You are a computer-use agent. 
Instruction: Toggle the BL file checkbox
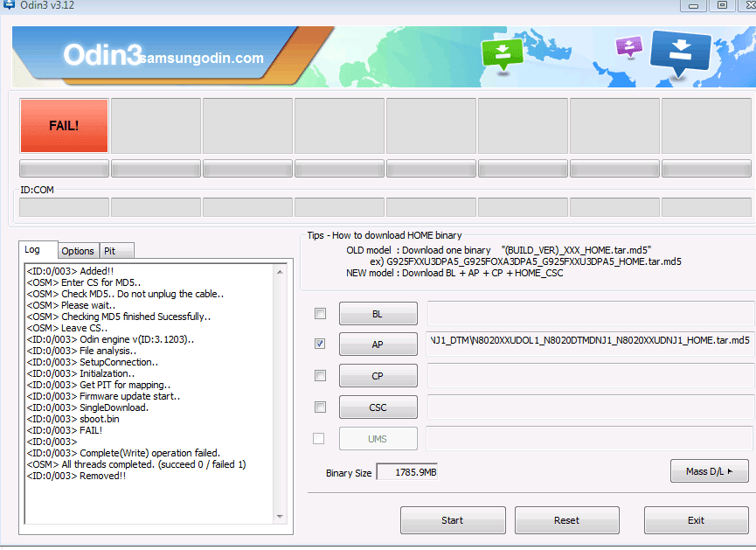coord(320,314)
